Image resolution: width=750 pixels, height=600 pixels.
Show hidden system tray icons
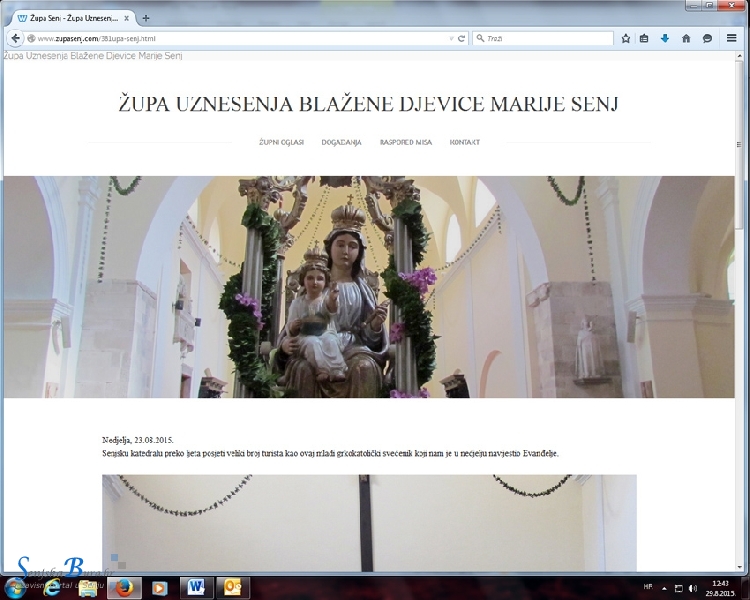(664, 588)
